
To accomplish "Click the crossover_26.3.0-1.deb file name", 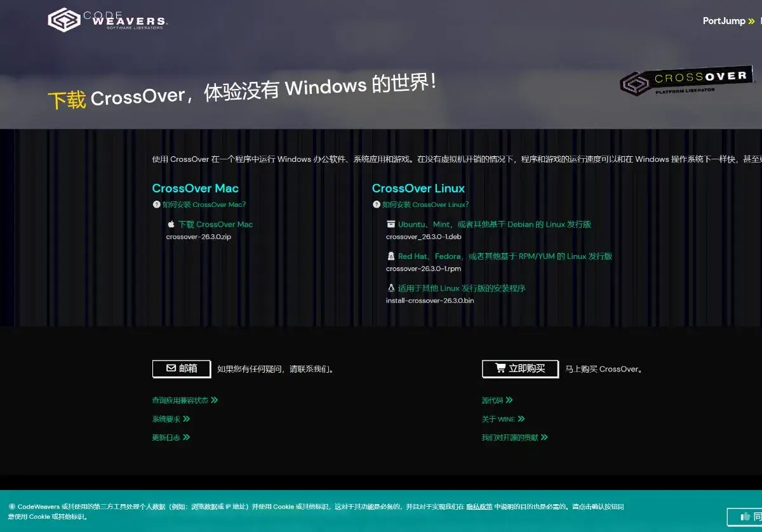I will pyautogui.click(x=424, y=237).
